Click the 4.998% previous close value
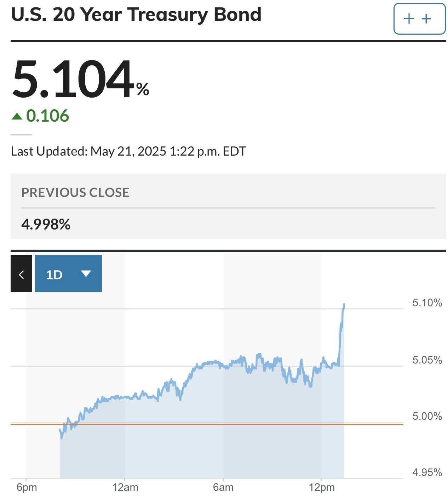 tap(46, 224)
